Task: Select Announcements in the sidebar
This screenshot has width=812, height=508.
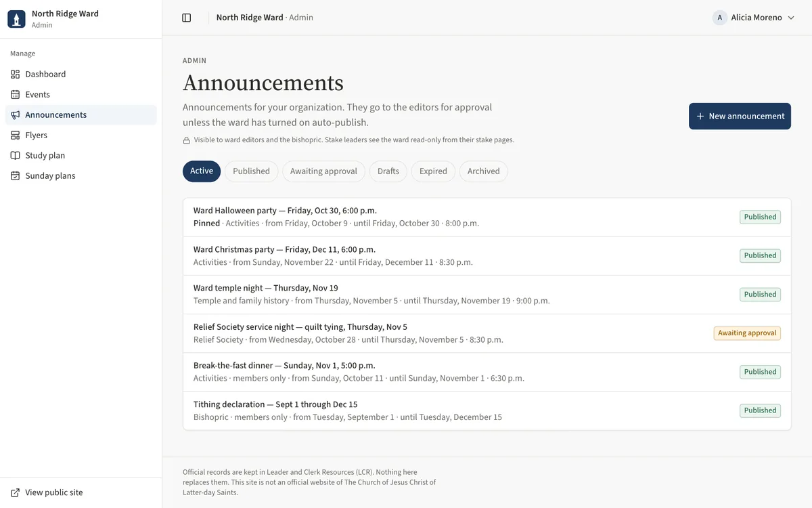Action: pos(81,115)
